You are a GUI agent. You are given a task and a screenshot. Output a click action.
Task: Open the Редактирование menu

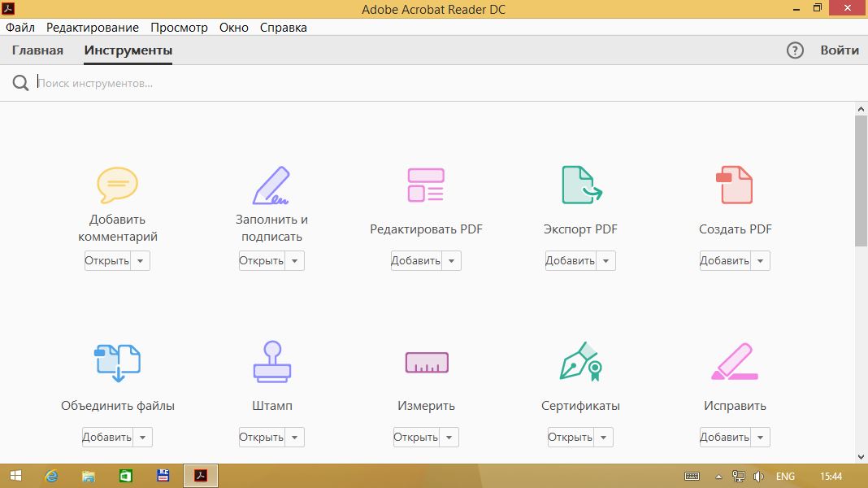click(x=93, y=28)
